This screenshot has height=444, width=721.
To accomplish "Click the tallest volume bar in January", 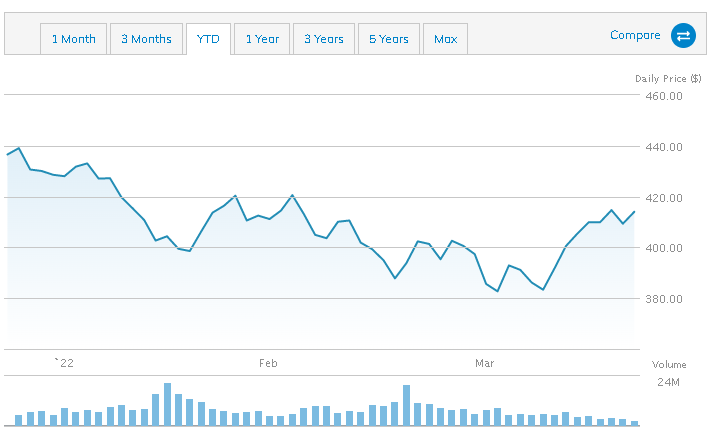I will tap(167, 404).
